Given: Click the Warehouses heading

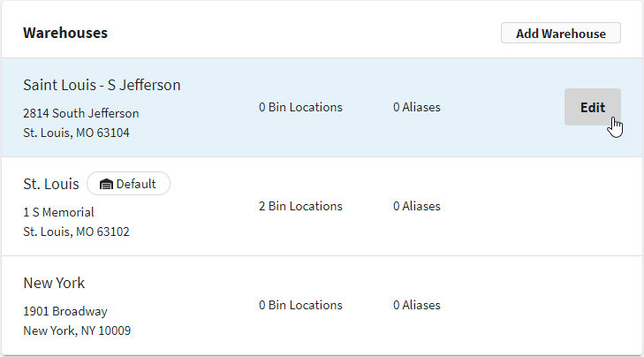Looking at the screenshot, I should (x=65, y=33).
